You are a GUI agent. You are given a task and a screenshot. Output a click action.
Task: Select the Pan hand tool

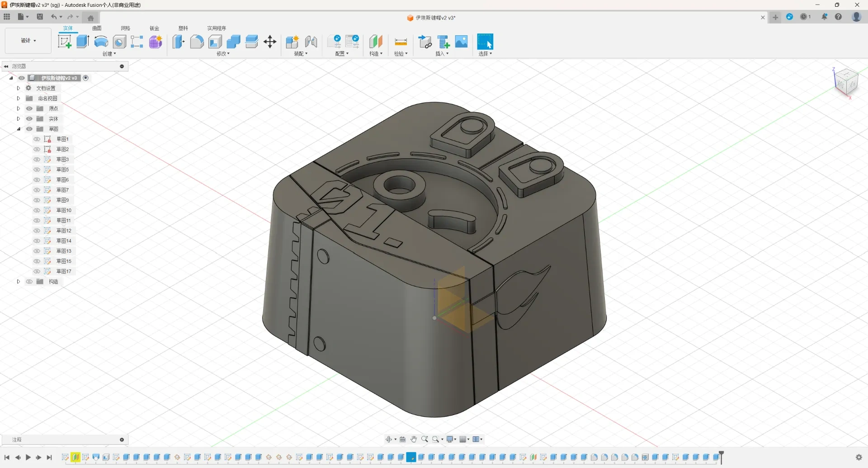[x=414, y=439]
